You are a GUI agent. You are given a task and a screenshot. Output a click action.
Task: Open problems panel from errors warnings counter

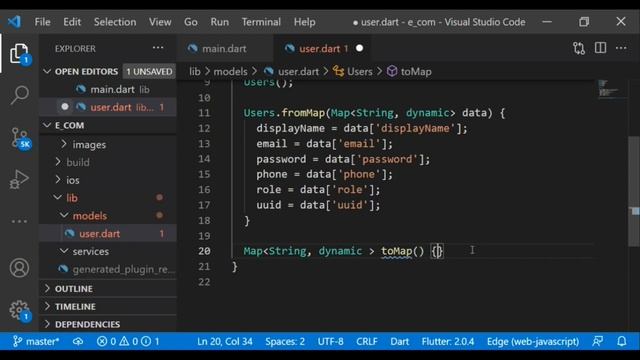pos(128,341)
